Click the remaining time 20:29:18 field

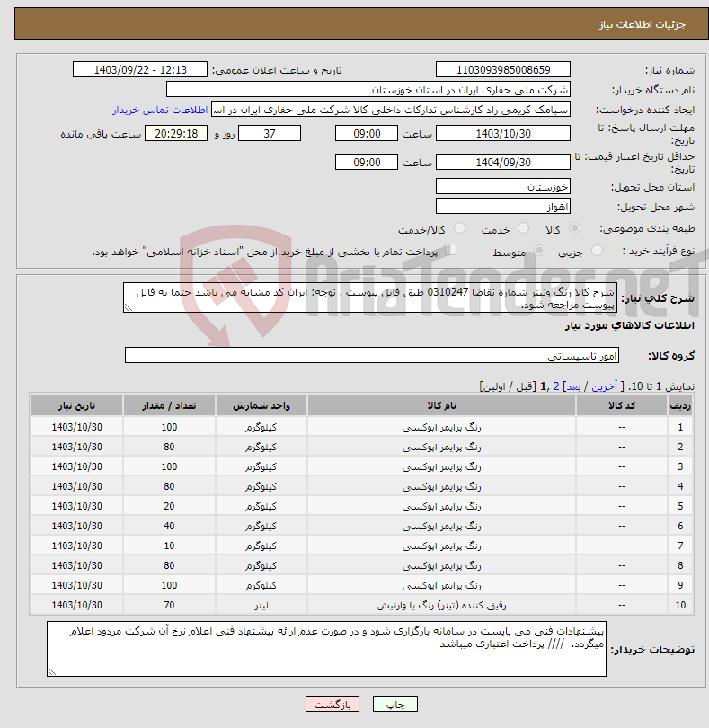point(176,134)
